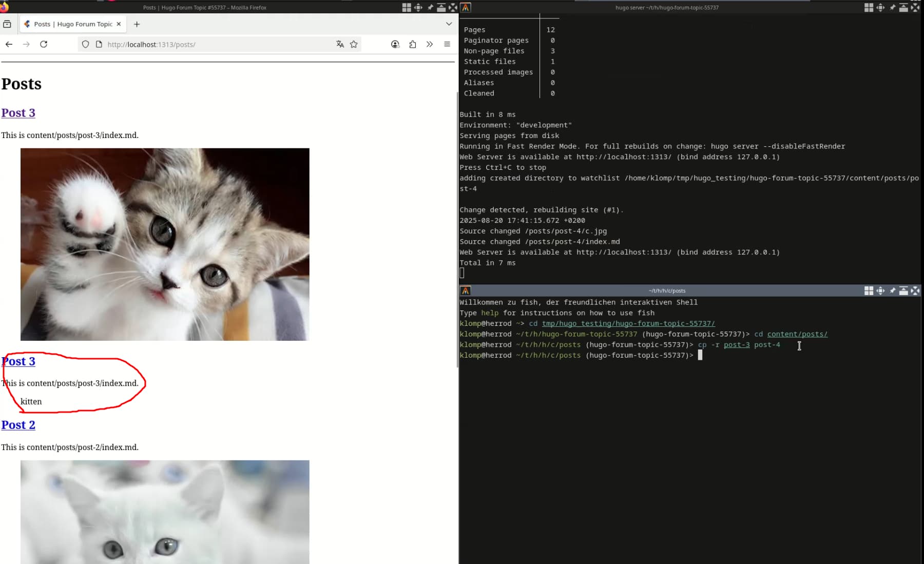This screenshot has height=564, width=924.
Task: Open the Extensions puzzle-piece icon
Action: click(413, 45)
